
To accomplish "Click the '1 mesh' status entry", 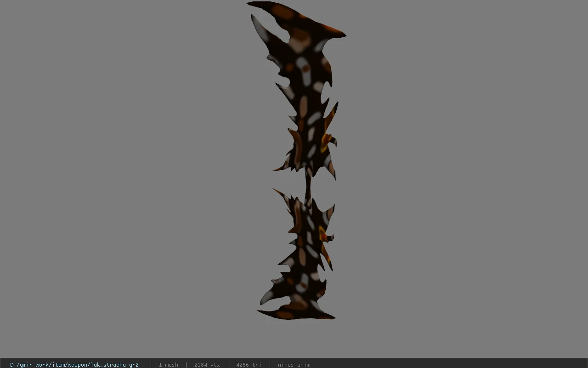I will (168, 365).
